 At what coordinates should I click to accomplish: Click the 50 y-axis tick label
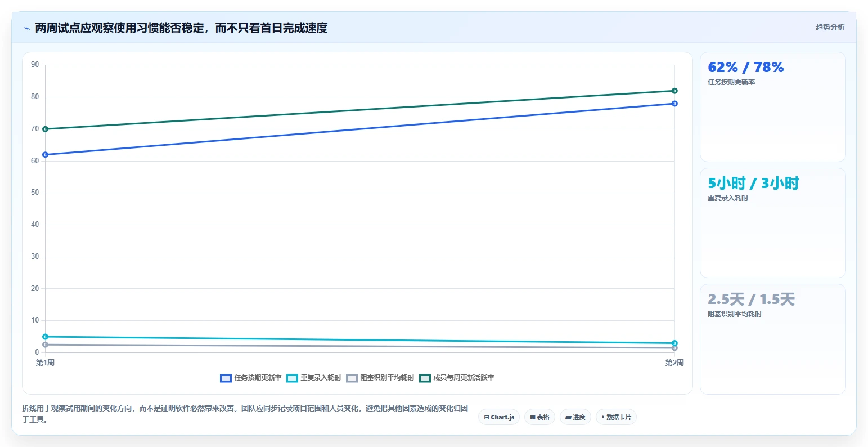[x=35, y=193]
